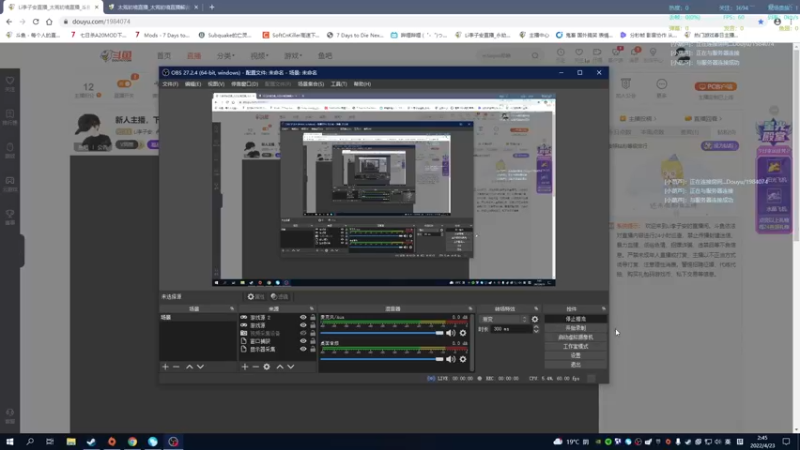Expand the 分类 dropdown in Douyu navigation
The image size is (800, 450).
[226, 56]
